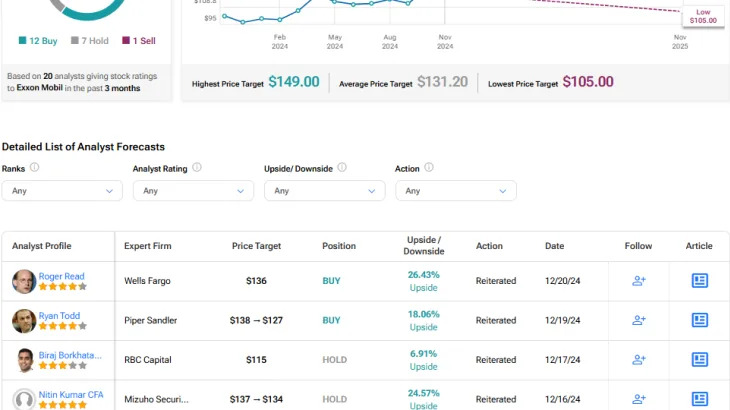Follow analyst Nitin Kumar CFA

coord(639,399)
